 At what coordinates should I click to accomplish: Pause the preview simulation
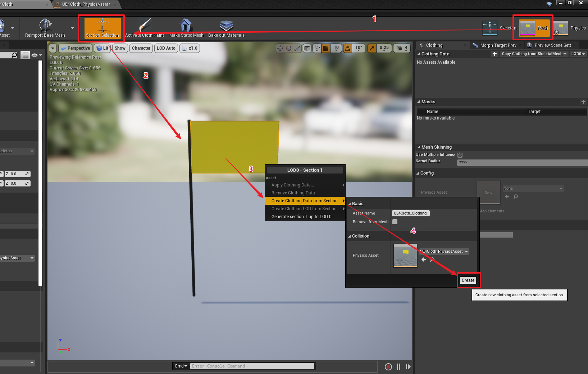pos(398,367)
